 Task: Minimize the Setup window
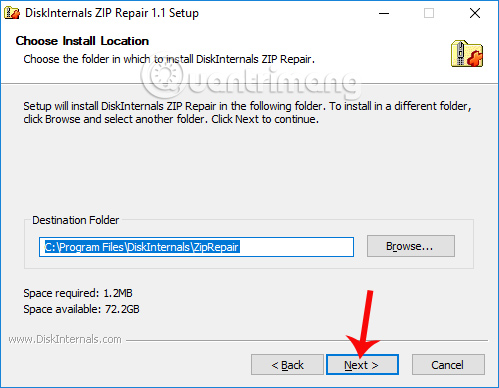click(384, 13)
